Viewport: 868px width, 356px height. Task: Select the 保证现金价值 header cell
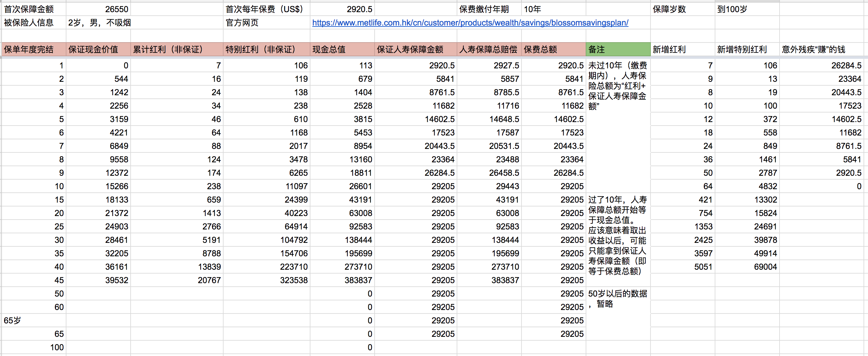coord(98,50)
